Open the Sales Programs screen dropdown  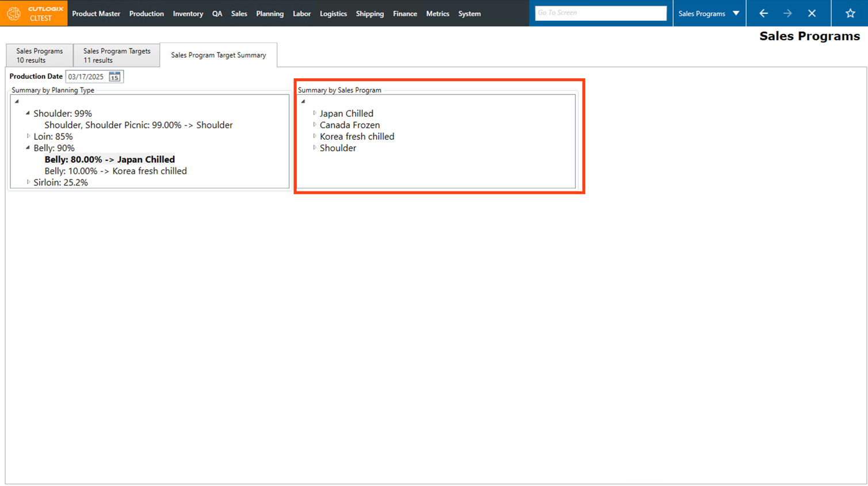[736, 13]
